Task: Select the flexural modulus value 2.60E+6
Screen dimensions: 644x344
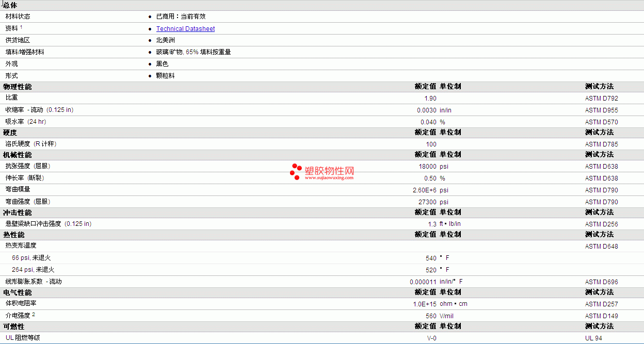Action: tap(425, 190)
